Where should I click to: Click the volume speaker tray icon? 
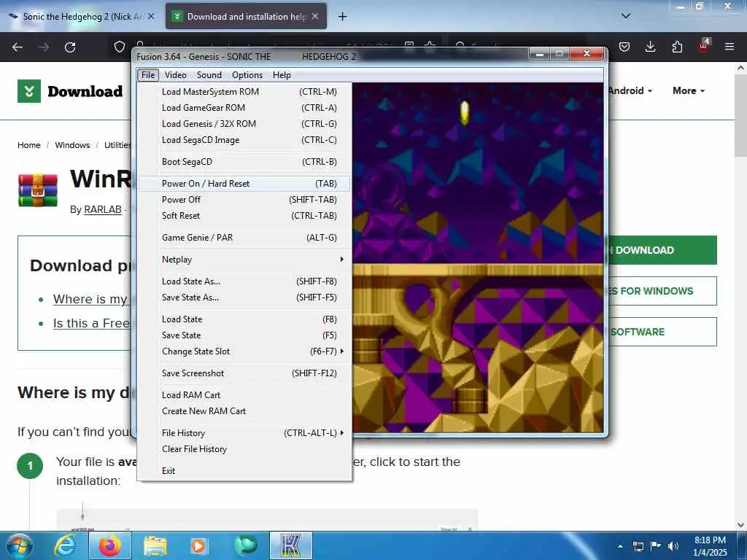(x=673, y=545)
